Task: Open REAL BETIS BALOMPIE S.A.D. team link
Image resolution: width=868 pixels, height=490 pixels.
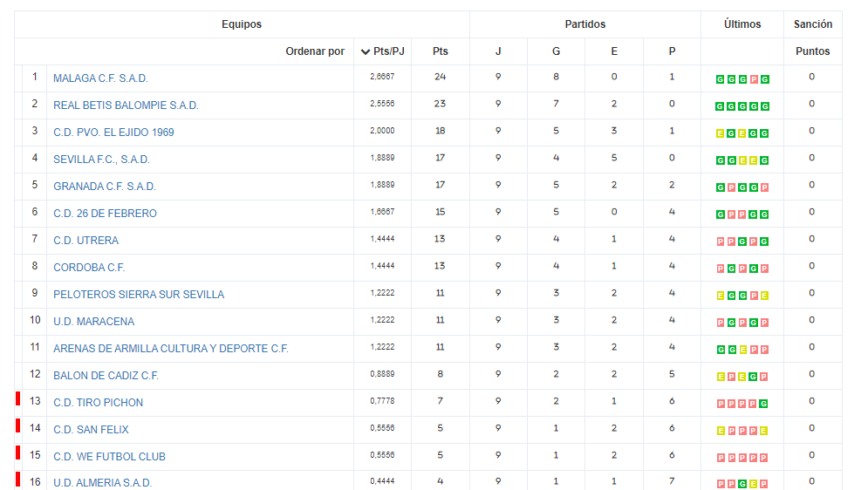Action: 126,105
